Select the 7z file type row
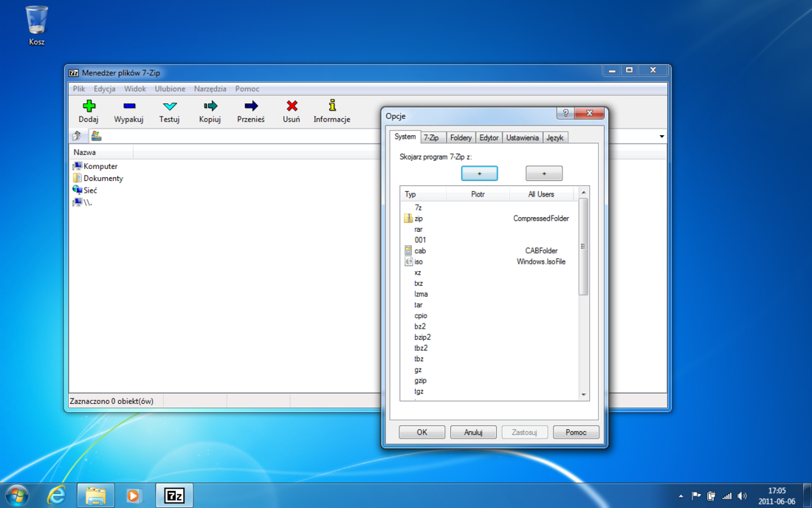The height and width of the screenshot is (508, 812). (x=489, y=207)
